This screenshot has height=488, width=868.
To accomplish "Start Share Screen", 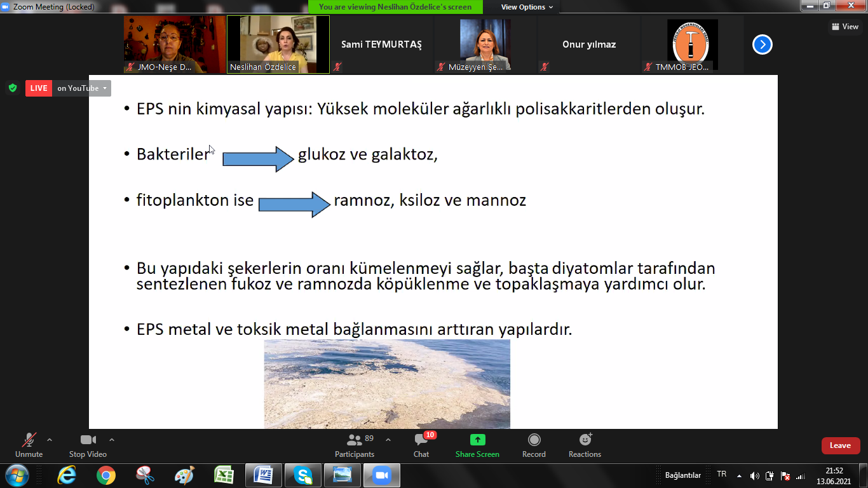I will click(477, 445).
